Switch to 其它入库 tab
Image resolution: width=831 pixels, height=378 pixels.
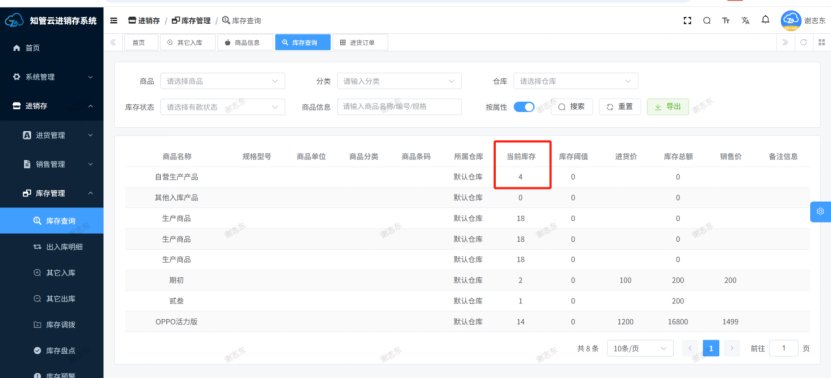pyautogui.click(x=188, y=42)
